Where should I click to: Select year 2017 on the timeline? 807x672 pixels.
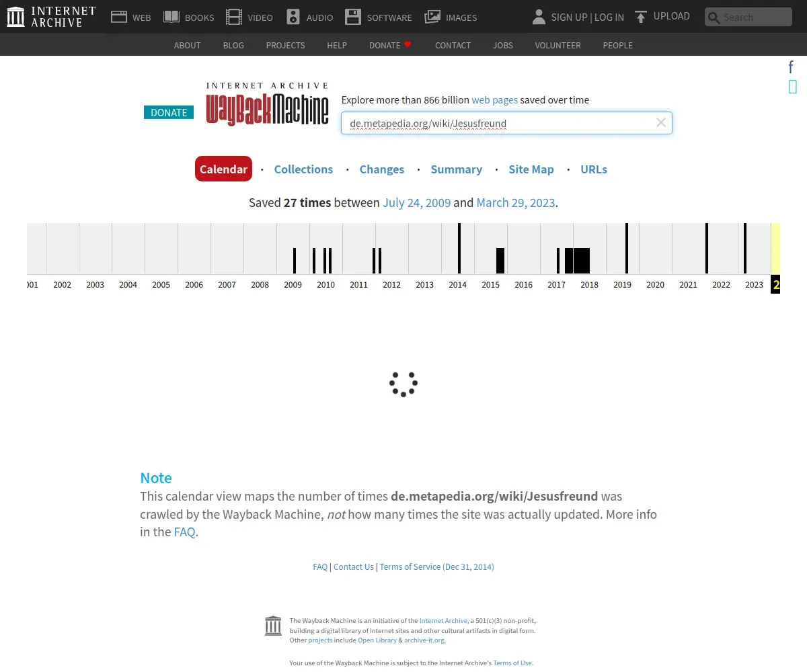pyautogui.click(x=556, y=285)
